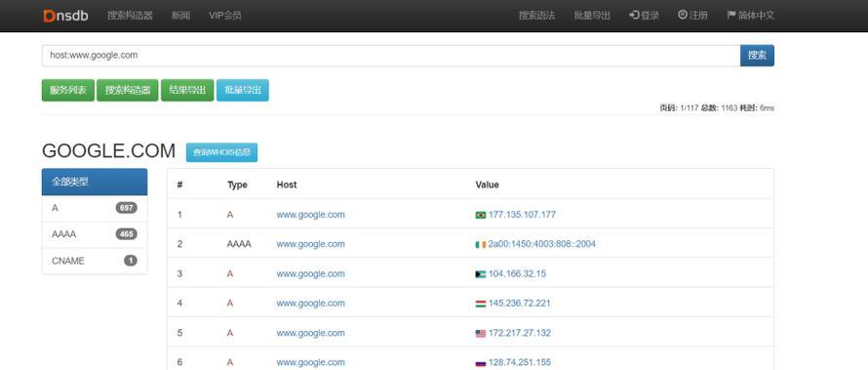Click the page stats text 页码: 1/117
Image resolution: width=868 pixels, height=370 pixels.
679,108
